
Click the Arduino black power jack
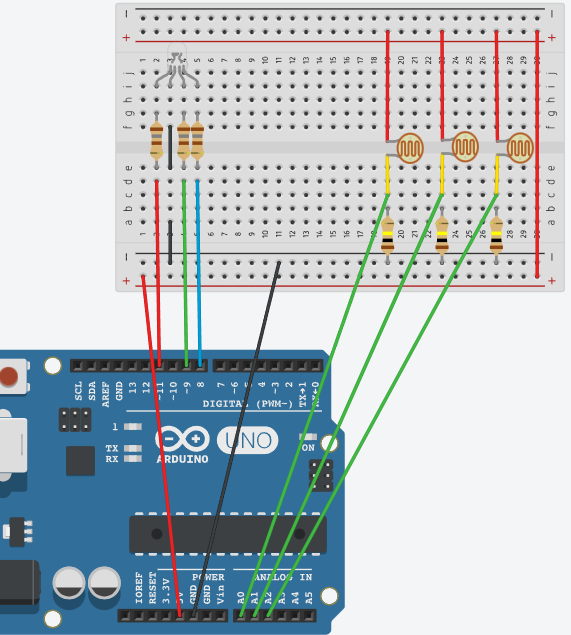[x=18, y=582]
